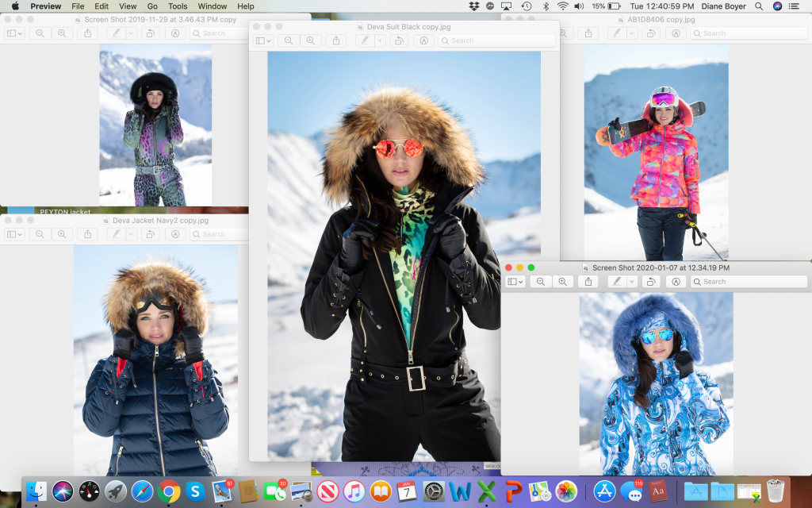Click Share icon in Deva Suit Black window
This screenshot has height=508, width=812.
(336, 40)
